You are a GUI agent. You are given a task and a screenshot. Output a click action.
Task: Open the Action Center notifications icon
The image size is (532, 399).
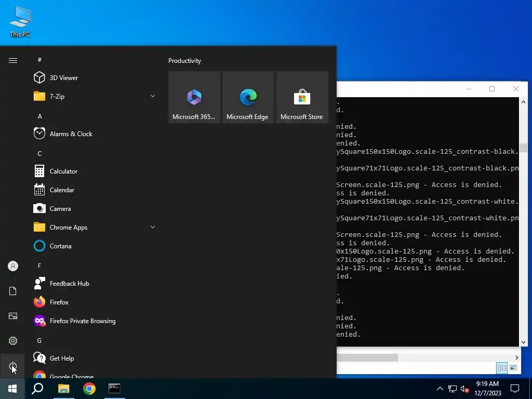pos(515,389)
